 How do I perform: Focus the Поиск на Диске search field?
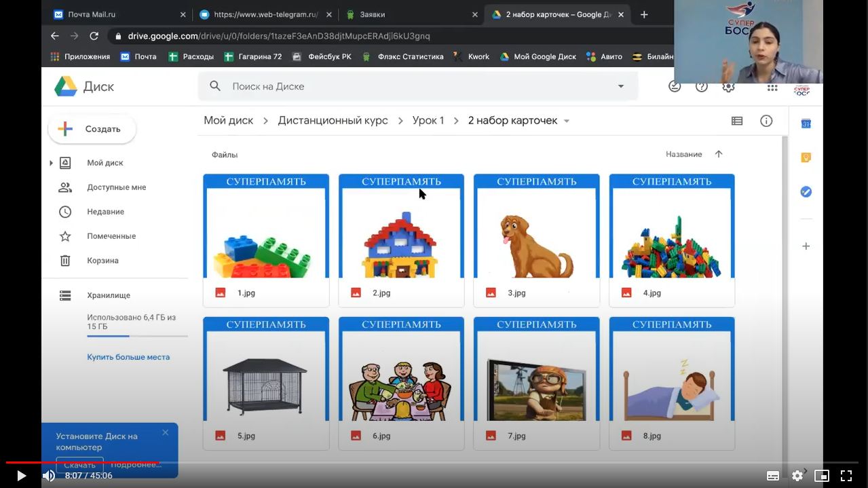[x=418, y=86]
